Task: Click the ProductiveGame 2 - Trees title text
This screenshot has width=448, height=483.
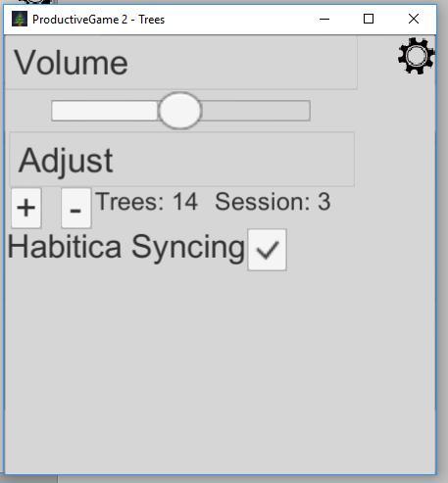Action: pos(98,20)
